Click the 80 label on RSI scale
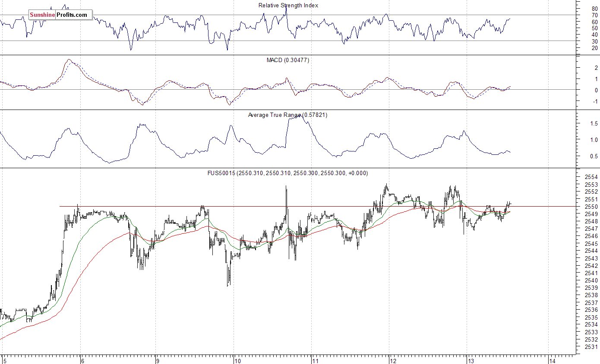This screenshot has width=600, height=364. [595, 9]
